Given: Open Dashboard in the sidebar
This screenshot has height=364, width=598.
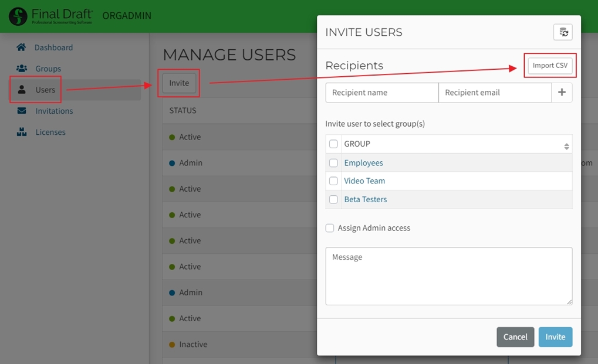Looking at the screenshot, I should pyautogui.click(x=53, y=47).
